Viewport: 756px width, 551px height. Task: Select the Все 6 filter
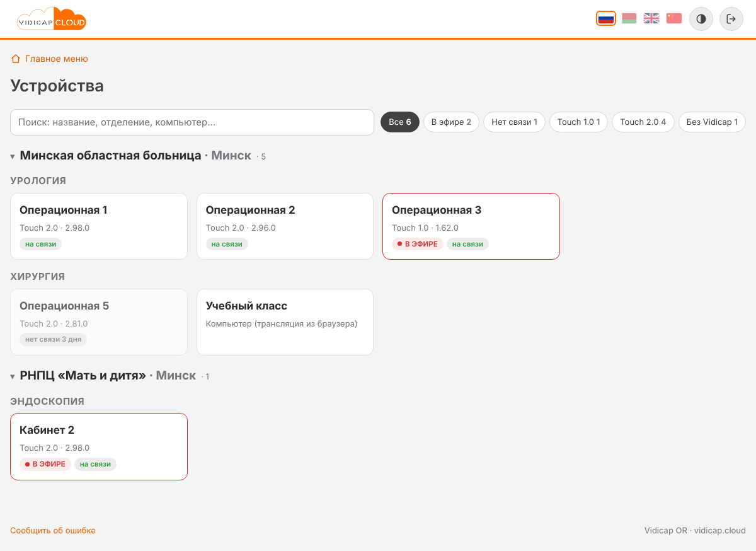400,122
